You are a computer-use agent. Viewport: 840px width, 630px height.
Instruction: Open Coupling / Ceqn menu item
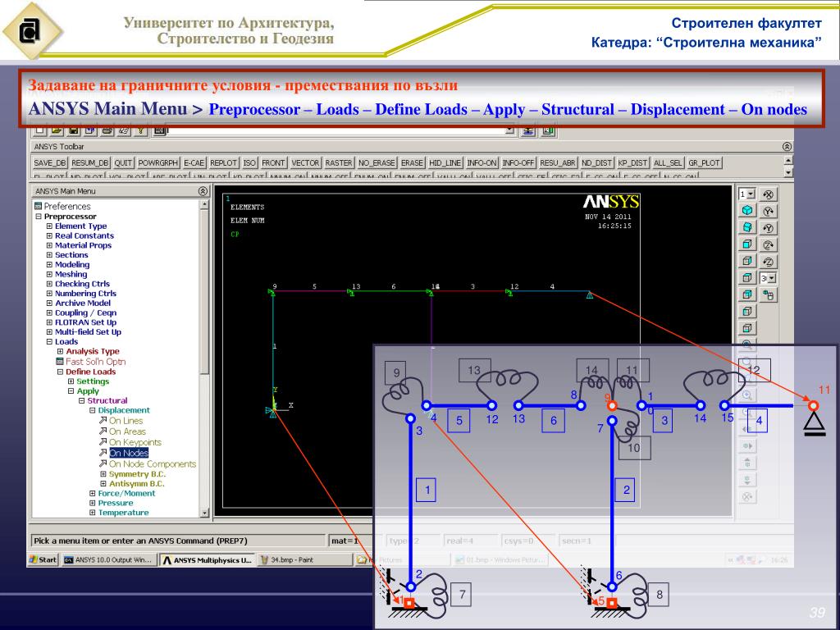(x=85, y=313)
